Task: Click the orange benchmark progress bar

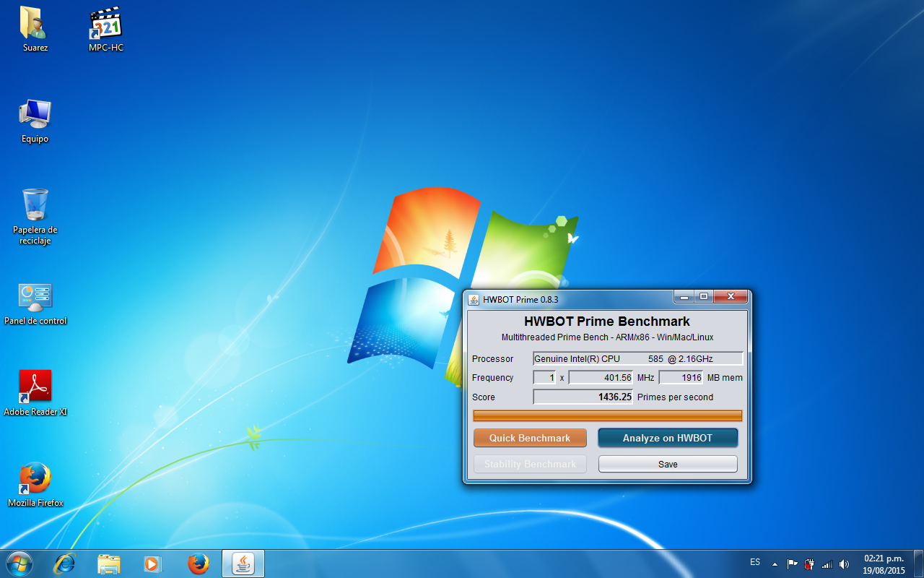Action: [x=607, y=415]
